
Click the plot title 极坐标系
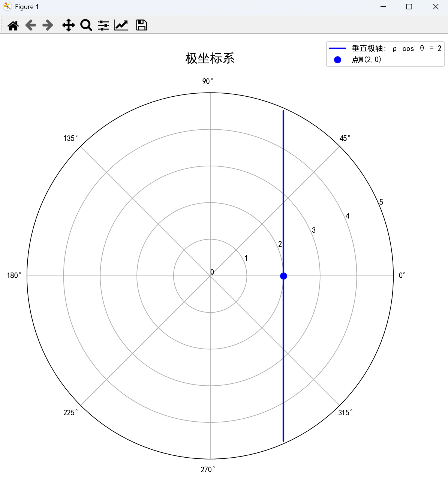coord(210,58)
